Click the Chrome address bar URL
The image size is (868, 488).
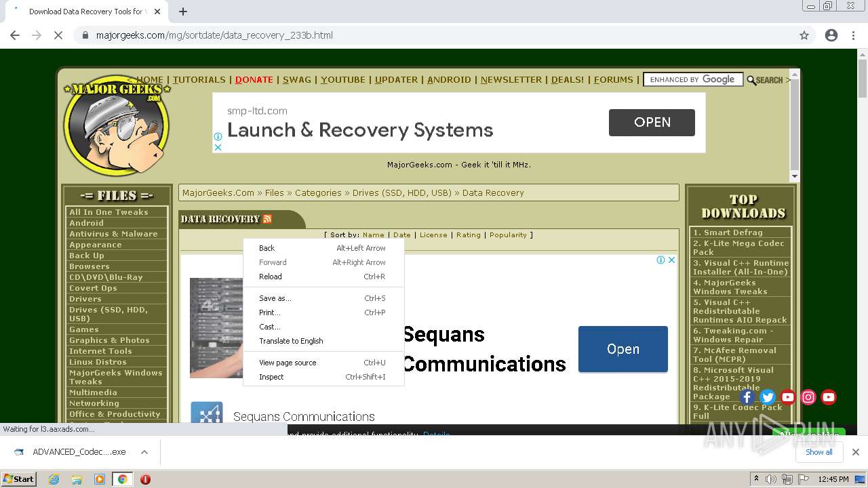pos(214,35)
